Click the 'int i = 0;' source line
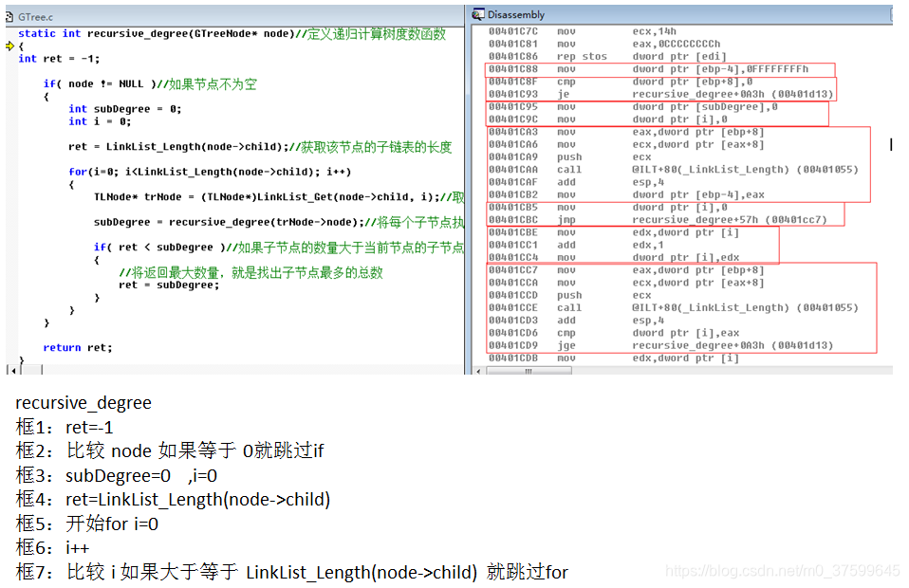This screenshot has height=588, width=909. tap(100, 121)
